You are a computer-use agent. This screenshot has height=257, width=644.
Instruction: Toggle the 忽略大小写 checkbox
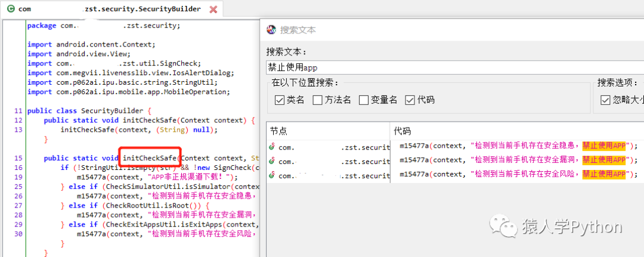coord(605,100)
